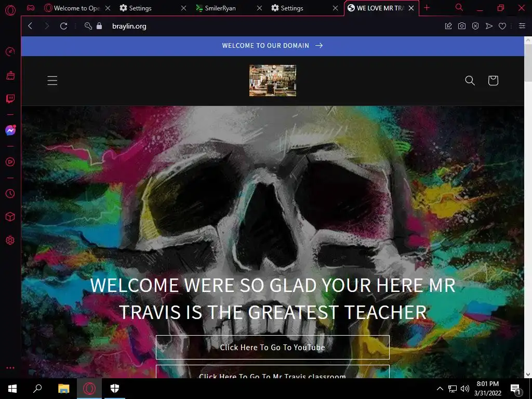Search tabs using the red magnifier

click(x=459, y=7)
